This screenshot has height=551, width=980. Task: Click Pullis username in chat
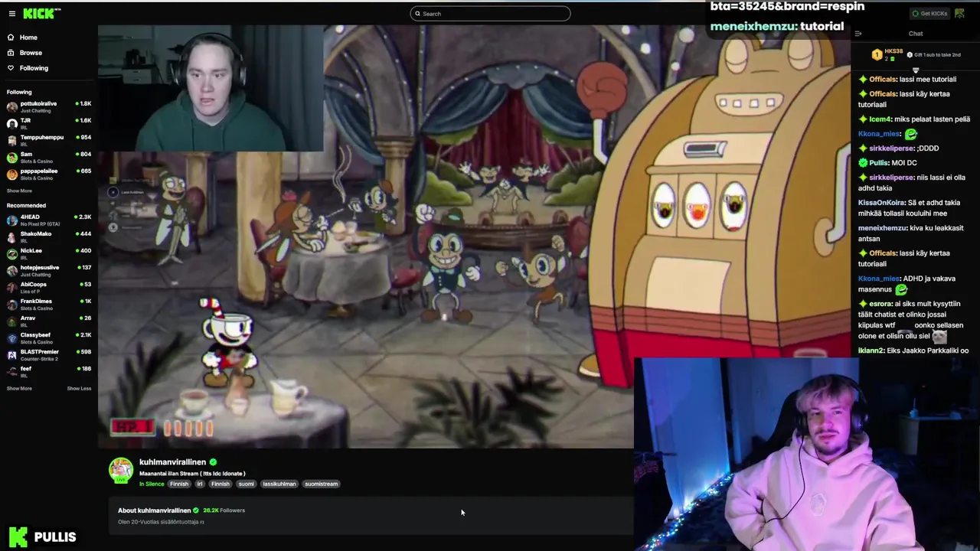click(879, 163)
